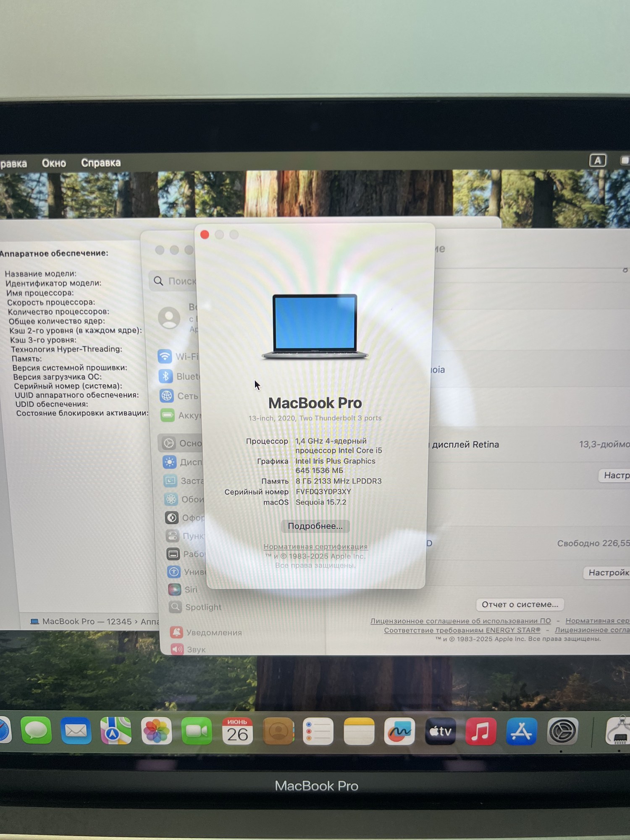This screenshot has height=840, width=630.
Task: Close the About This Mac window
Action: pyautogui.click(x=205, y=235)
